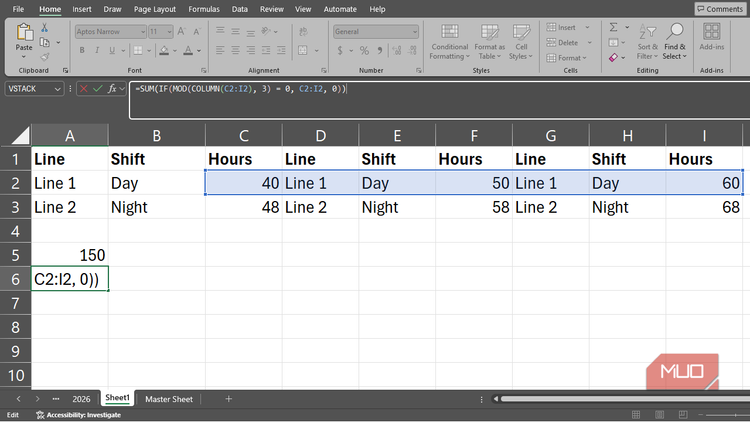The image size is (750, 422).
Task: Toggle Middle Align
Action: pos(235,32)
